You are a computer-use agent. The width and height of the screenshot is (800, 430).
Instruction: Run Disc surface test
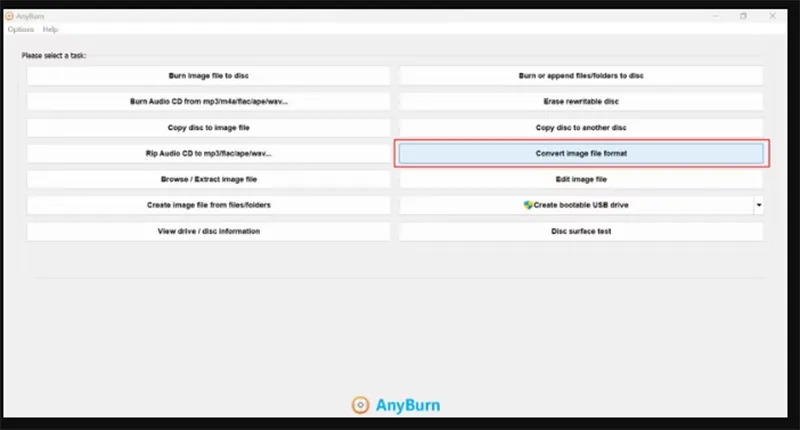tap(581, 231)
